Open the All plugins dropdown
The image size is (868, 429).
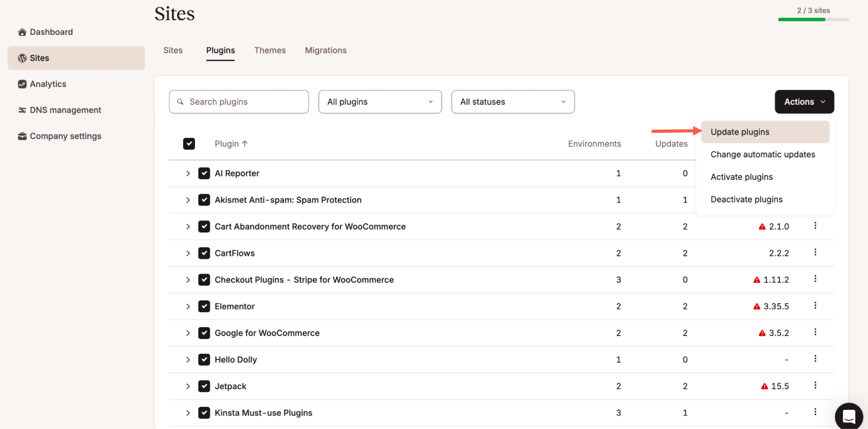(x=380, y=102)
